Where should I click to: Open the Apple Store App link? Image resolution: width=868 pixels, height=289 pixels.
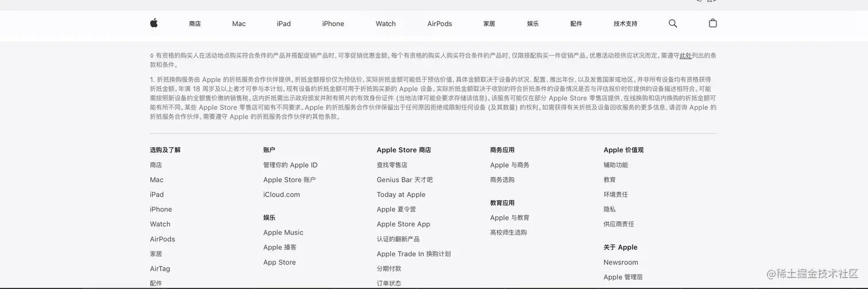click(x=404, y=224)
